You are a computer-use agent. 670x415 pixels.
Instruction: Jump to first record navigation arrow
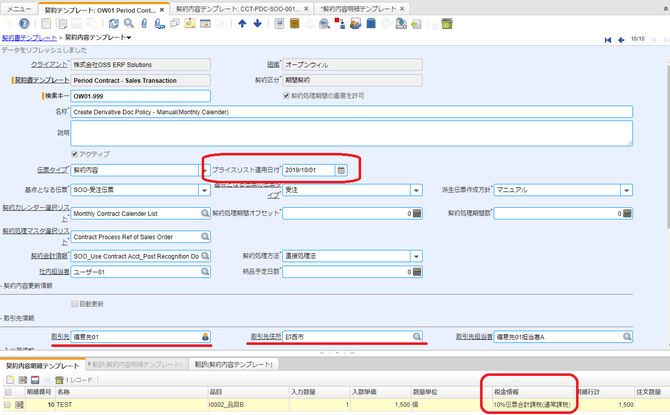pyautogui.click(x=608, y=40)
